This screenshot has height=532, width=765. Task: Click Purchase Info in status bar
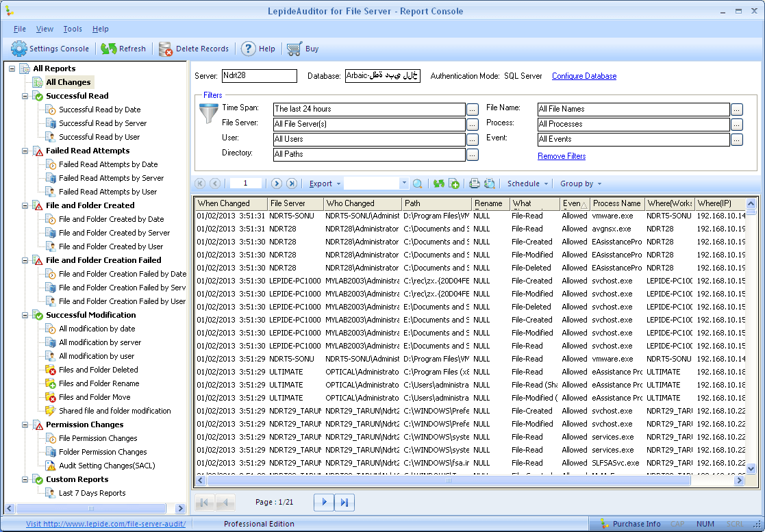coord(630,524)
